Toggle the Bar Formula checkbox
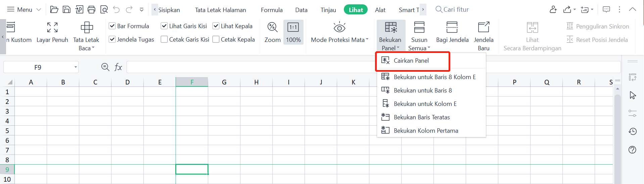The height and width of the screenshot is (184, 644). tap(112, 26)
